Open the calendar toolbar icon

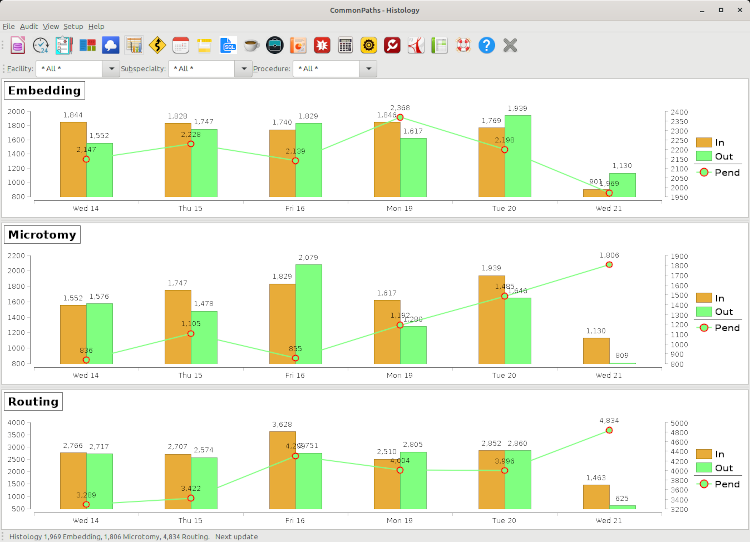181,45
